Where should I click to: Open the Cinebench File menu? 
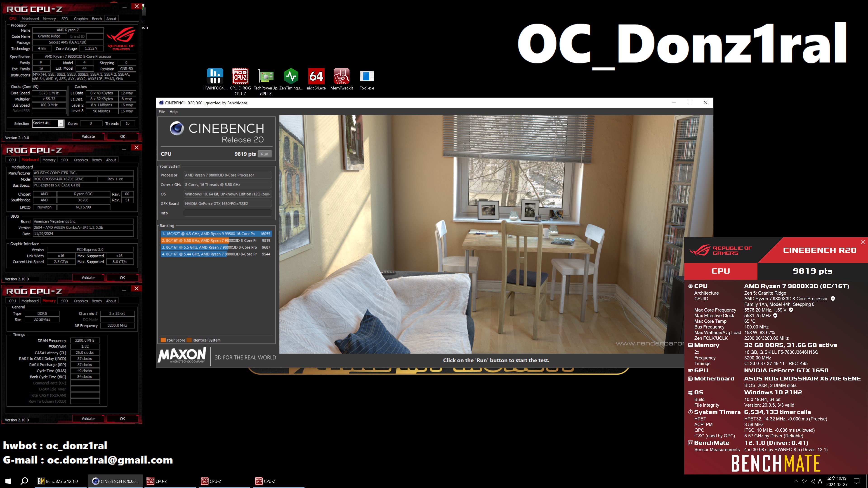(162, 112)
